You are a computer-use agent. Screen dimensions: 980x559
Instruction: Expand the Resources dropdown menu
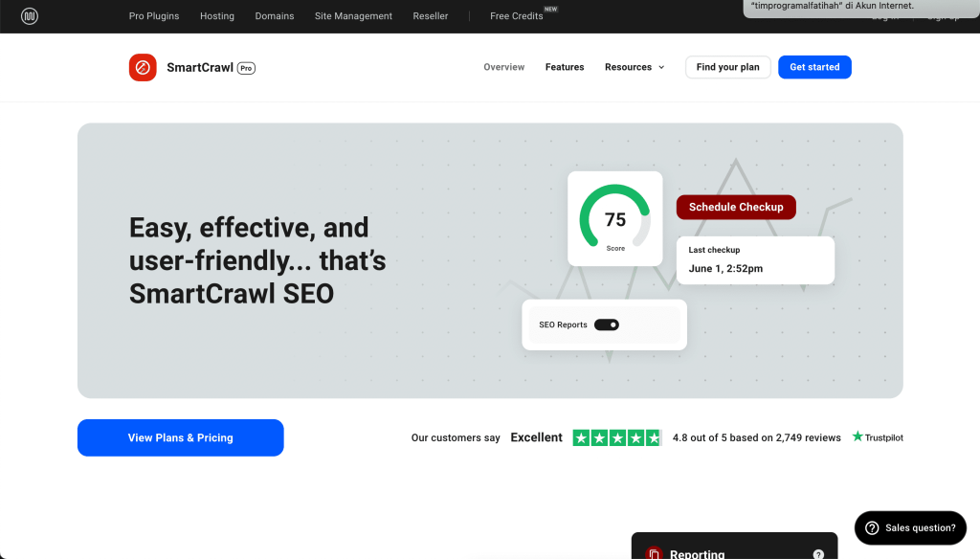[635, 67]
